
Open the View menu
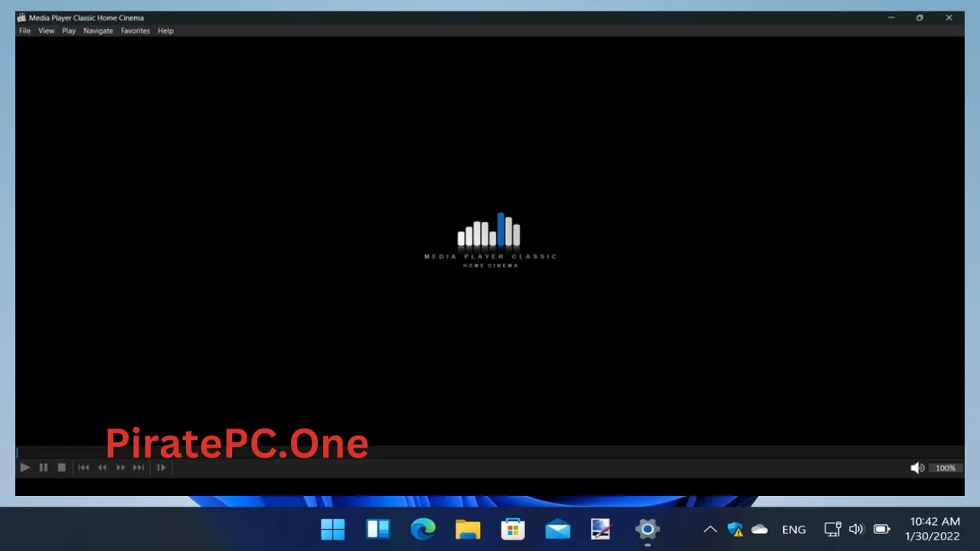tap(47, 31)
